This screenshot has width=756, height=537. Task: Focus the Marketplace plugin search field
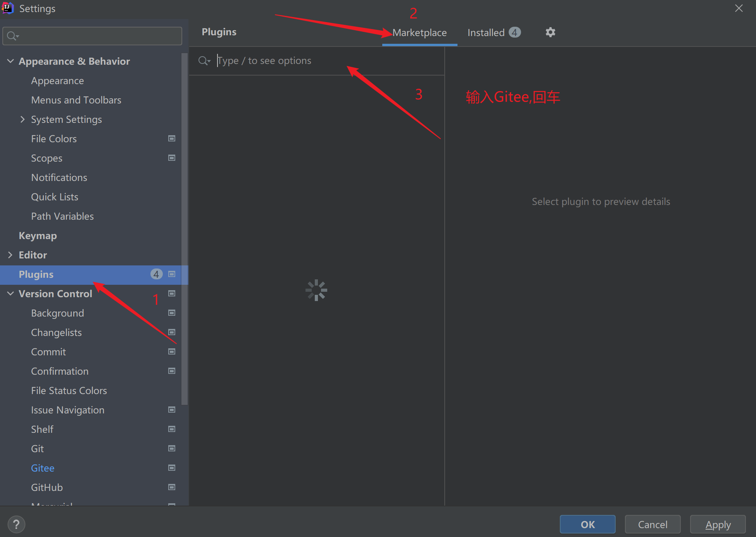coord(317,61)
